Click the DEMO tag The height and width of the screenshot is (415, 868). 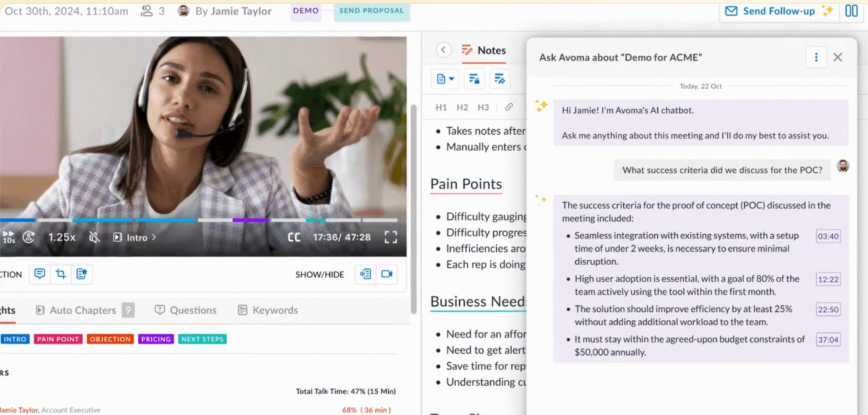(x=306, y=11)
